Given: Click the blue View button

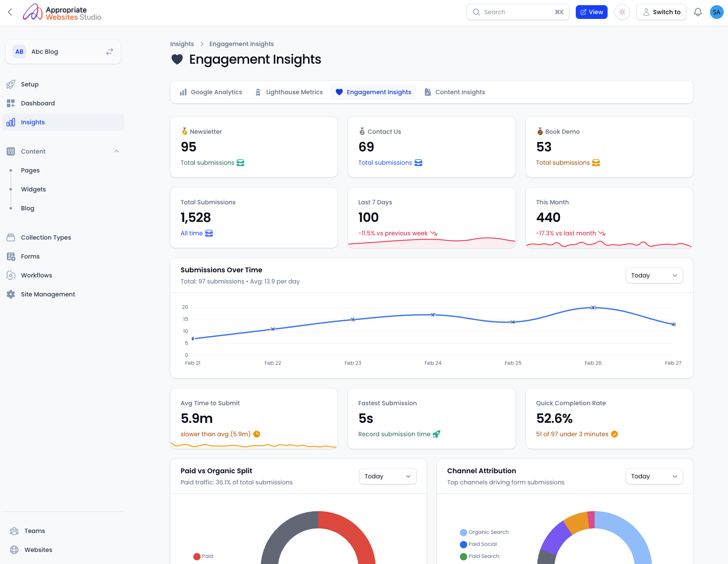Looking at the screenshot, I should tap(591, 12).
